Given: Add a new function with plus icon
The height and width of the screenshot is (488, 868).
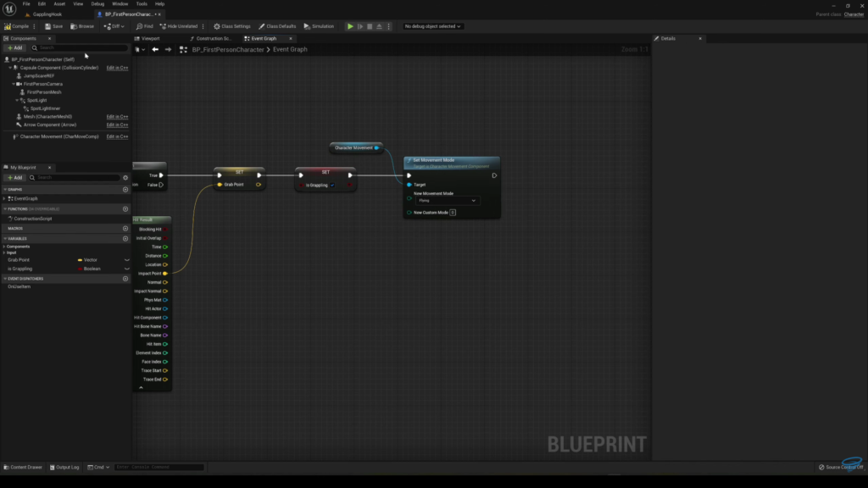Looking at the screenshot, I should click(x=125, y=209).
